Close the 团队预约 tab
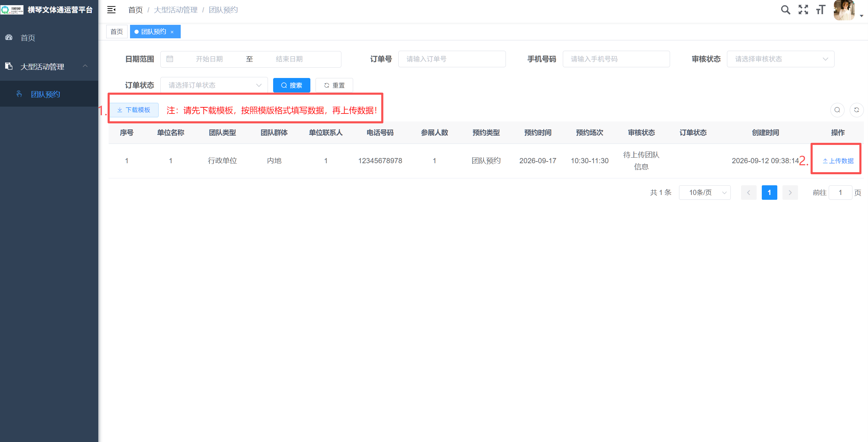This screenshot has height=442, width=868. (172, 32)
